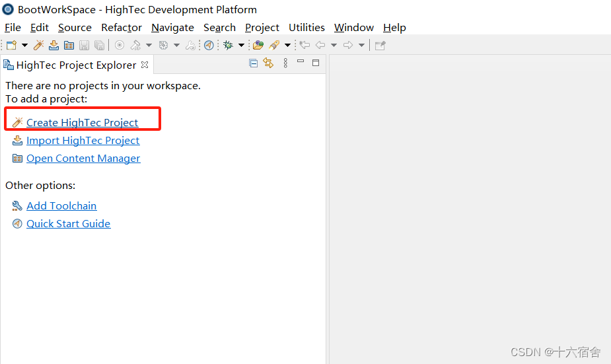Click the wrench icon beside Add Toolchain link
This screenshot has width=611, height=364.
point(18,205)
